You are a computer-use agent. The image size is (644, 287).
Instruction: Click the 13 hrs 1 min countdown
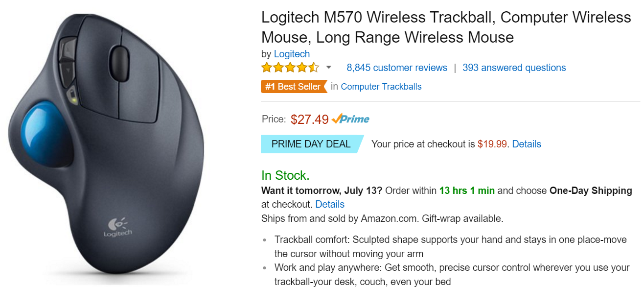(466, 191)
